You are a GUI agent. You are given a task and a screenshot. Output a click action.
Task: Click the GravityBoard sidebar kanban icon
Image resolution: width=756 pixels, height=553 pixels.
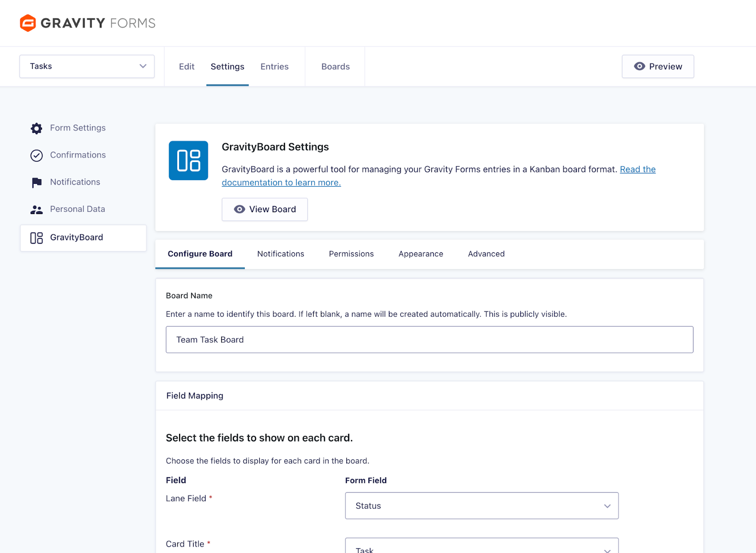pos(36,238)
